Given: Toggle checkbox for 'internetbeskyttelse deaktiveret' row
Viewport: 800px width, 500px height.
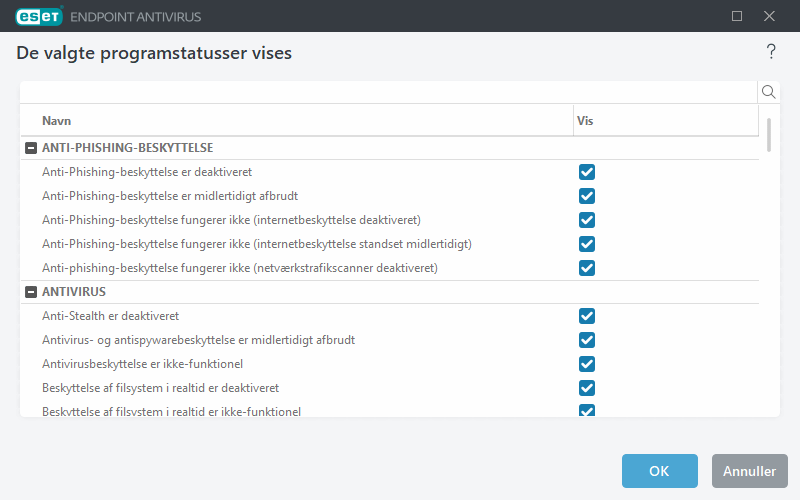Looking at the screenshot, I should 587,220.
